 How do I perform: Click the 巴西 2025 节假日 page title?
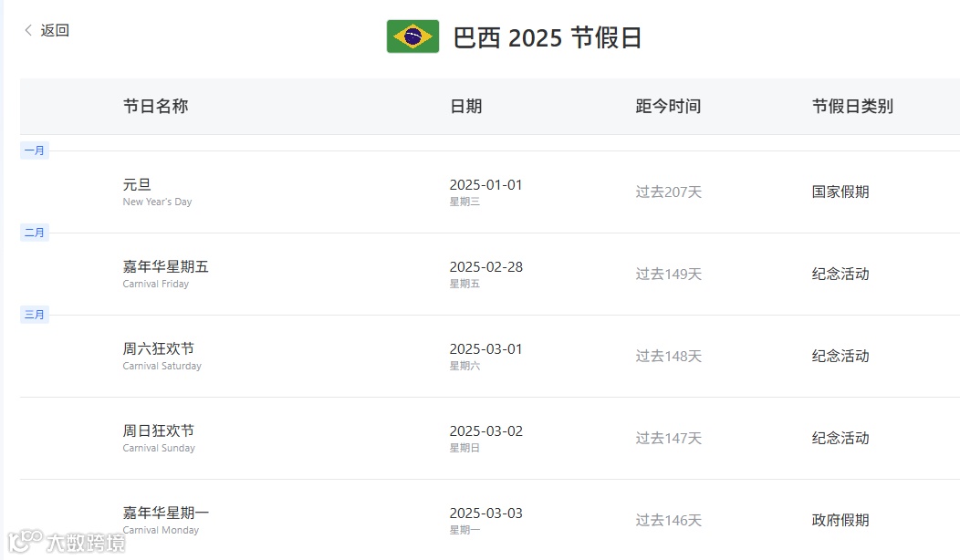tap(548, 37)
